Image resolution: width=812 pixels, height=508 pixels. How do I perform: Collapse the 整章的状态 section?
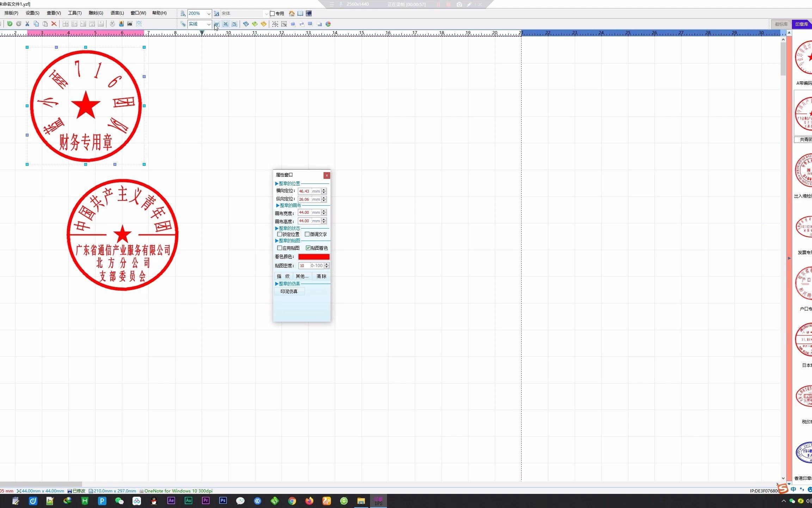(x=277, y=228)
